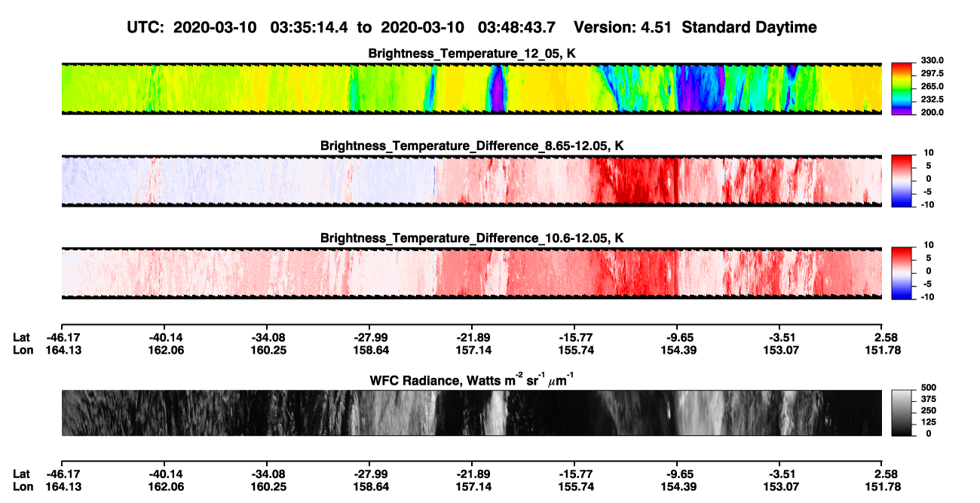Click the UTC: label in the header
This screenshot has width=980, height=503.
145,27
